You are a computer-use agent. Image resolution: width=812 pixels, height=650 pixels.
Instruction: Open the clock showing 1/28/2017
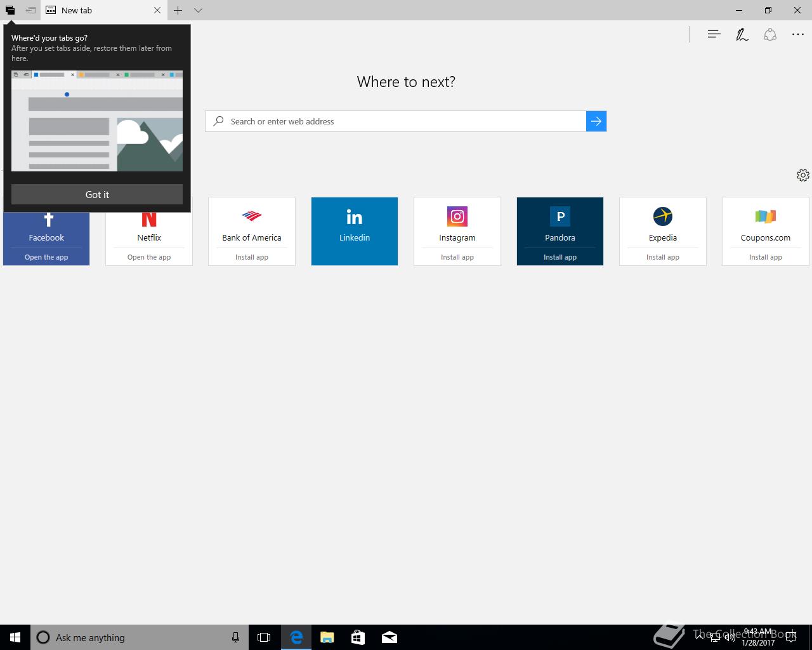[758, 637]
